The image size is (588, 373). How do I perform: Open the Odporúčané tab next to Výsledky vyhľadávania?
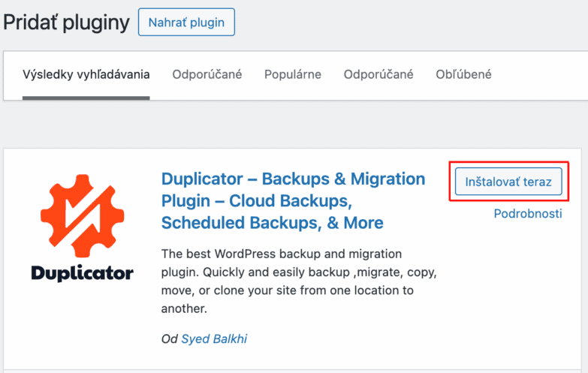tap(207, 74)
